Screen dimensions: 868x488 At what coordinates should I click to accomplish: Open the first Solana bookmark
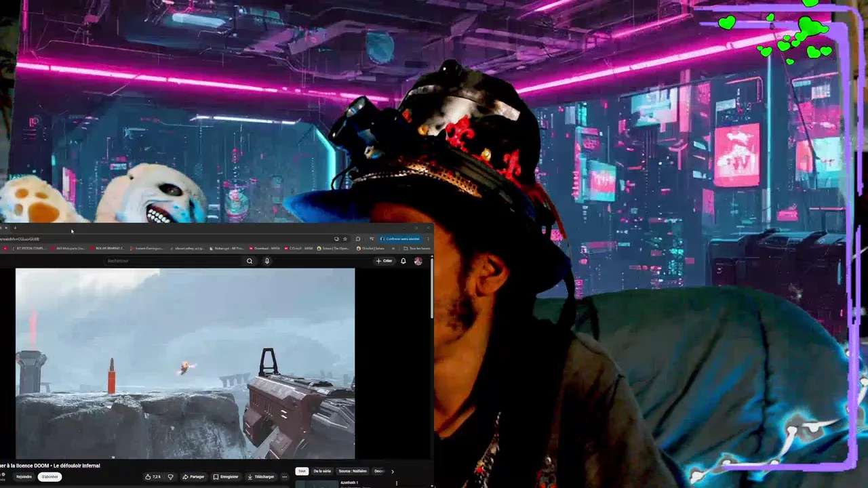(x=333, y=248)
